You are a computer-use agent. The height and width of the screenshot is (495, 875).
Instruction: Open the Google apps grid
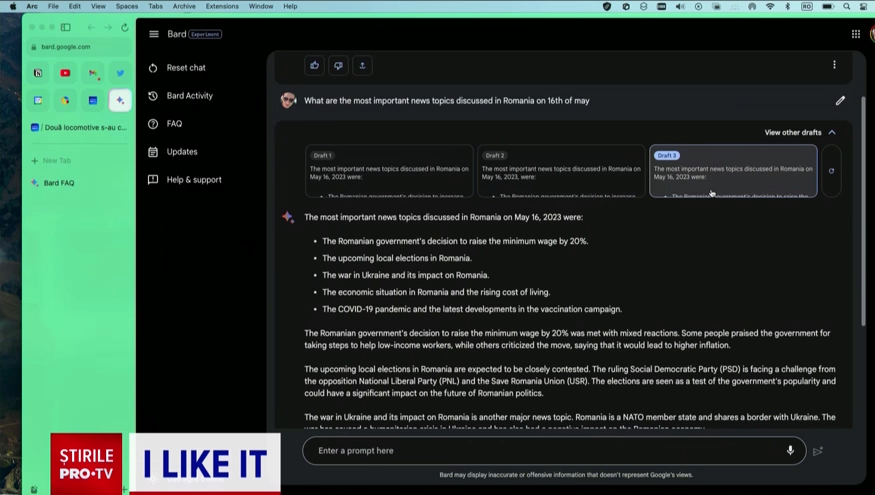pyautogui.click(x=856, y=34)
